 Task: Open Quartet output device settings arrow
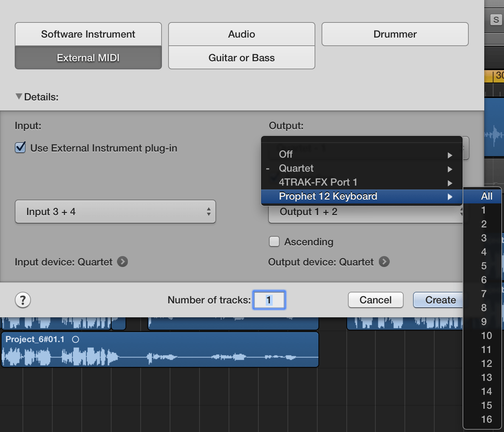pos(384,262)
